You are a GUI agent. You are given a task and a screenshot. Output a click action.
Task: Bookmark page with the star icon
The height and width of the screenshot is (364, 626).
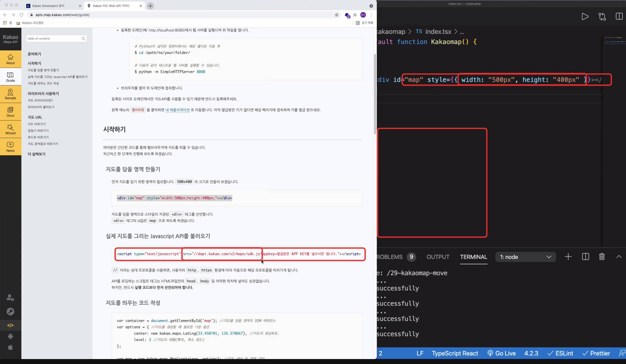coord(336,15)
